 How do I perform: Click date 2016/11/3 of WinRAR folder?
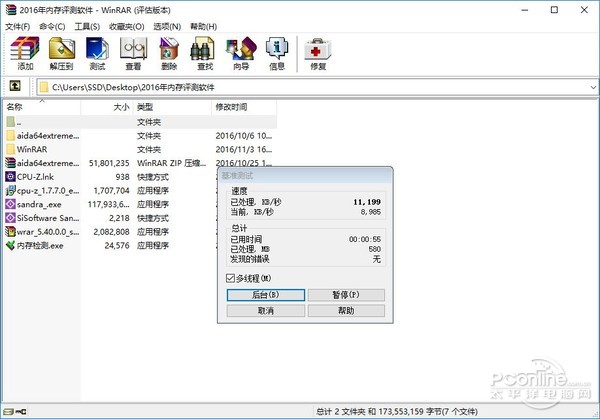244,150
